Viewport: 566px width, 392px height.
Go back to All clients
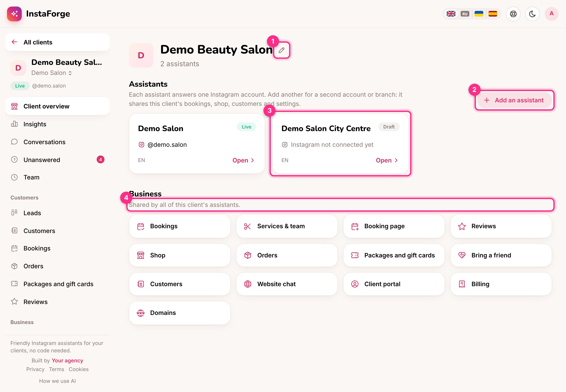point(57,42)
